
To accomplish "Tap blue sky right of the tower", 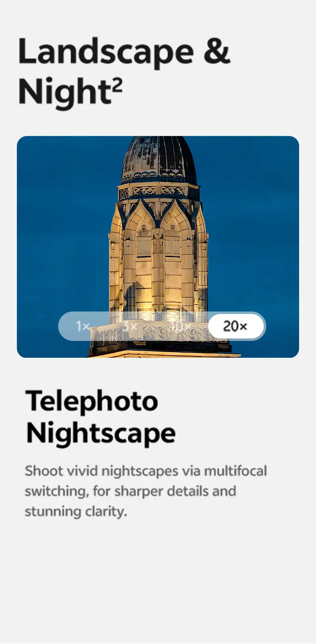I will pyautogui.click(x=253, y=225).
